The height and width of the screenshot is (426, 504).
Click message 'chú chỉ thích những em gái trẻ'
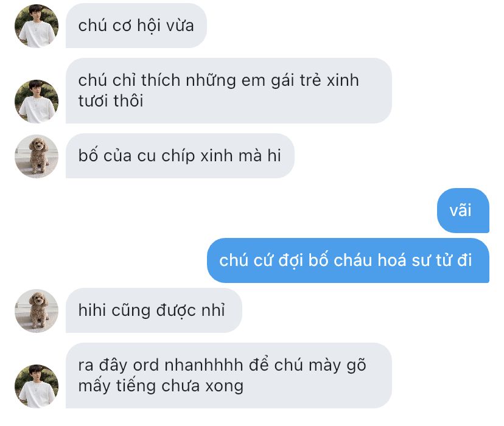coord(228,91)
